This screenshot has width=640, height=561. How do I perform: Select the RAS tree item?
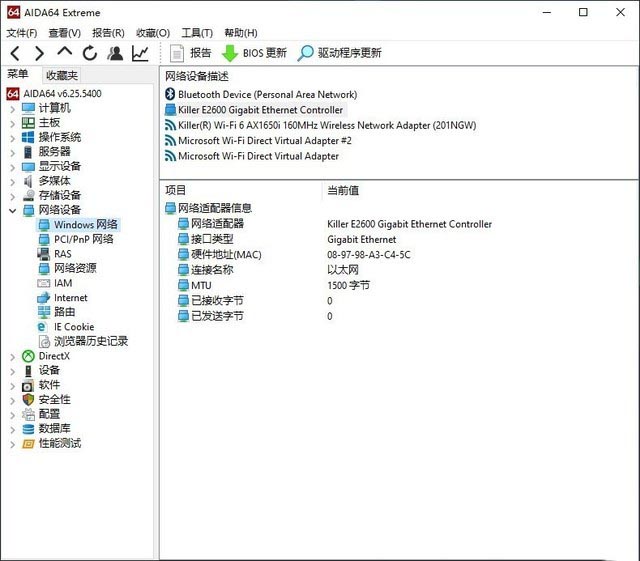coord(54,254)
